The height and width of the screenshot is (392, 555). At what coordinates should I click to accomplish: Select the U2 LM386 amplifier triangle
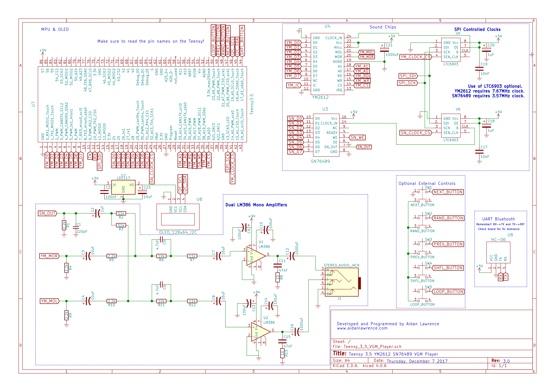[261, 332]
